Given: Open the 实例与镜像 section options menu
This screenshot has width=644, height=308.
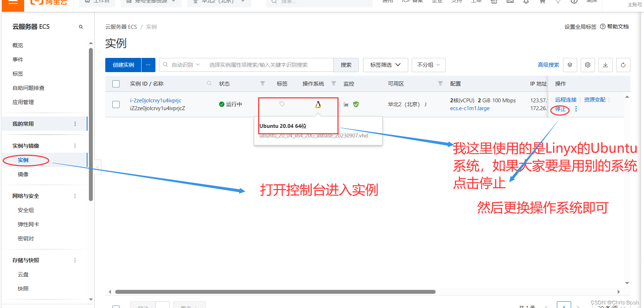Looking at the screenshot, I should pyautogui.click(x=75, y=146).
